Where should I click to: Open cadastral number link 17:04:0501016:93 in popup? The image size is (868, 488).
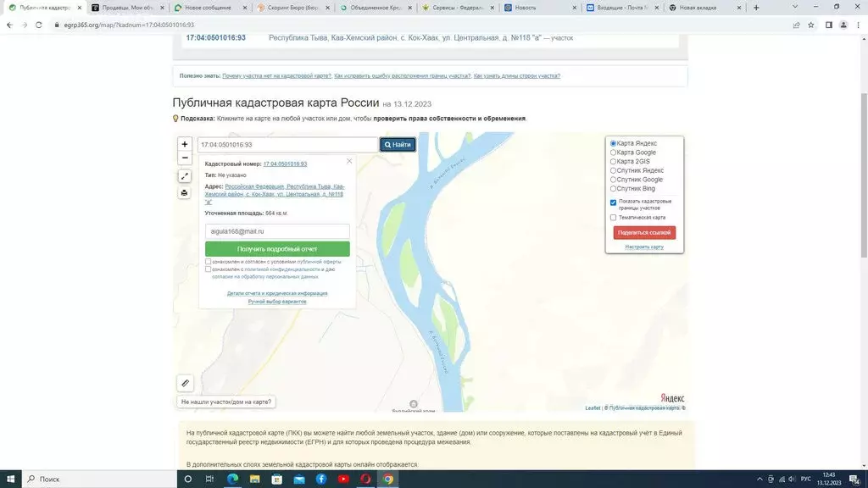[x=285, y=164]
